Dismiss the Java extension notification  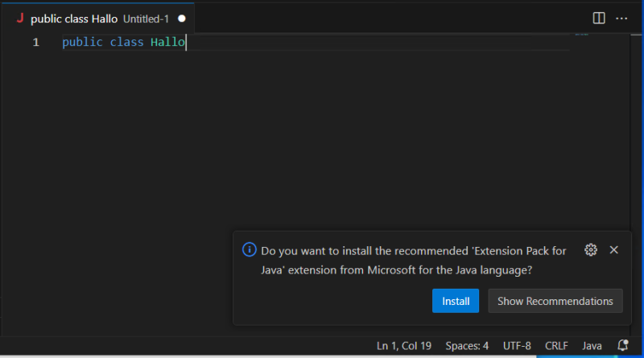[614, 250]
